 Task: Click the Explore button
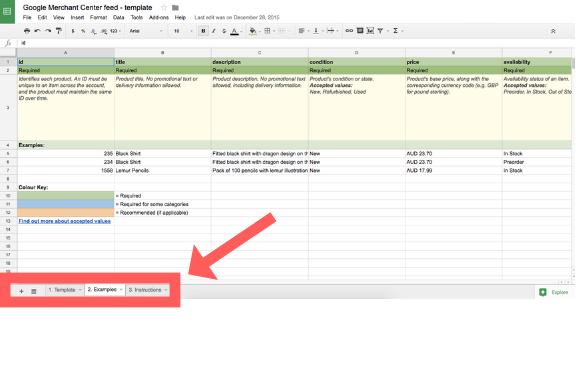point(554,292)
